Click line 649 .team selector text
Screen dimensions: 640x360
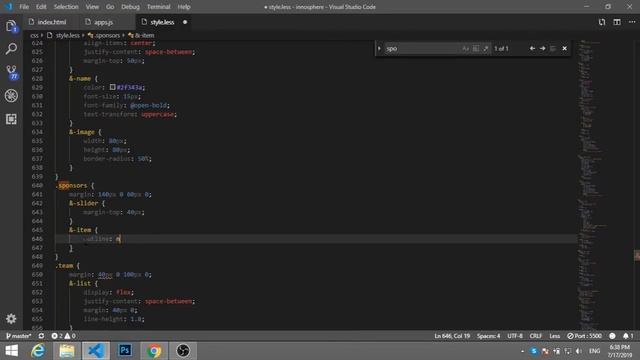tap(64, 266)
